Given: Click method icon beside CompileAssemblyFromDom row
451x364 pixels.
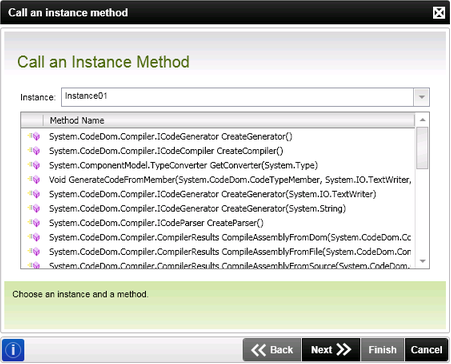Looking at the screenshot, I should coord(34,237).
